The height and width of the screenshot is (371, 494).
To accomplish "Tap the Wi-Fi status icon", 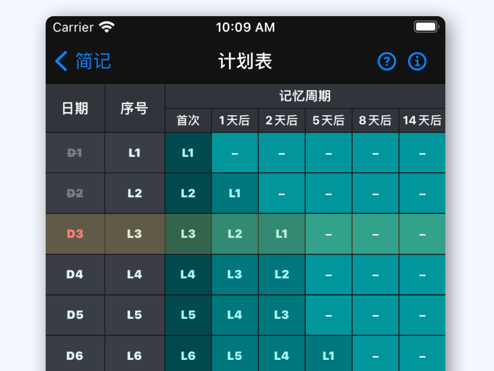I will tap(107, 27).
